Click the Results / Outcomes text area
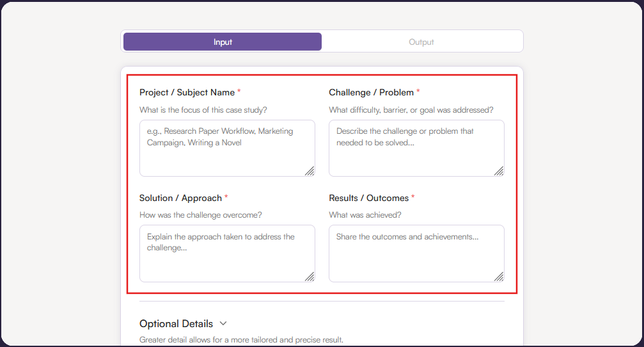Screen dimensions: 644x347 (416, 254)
